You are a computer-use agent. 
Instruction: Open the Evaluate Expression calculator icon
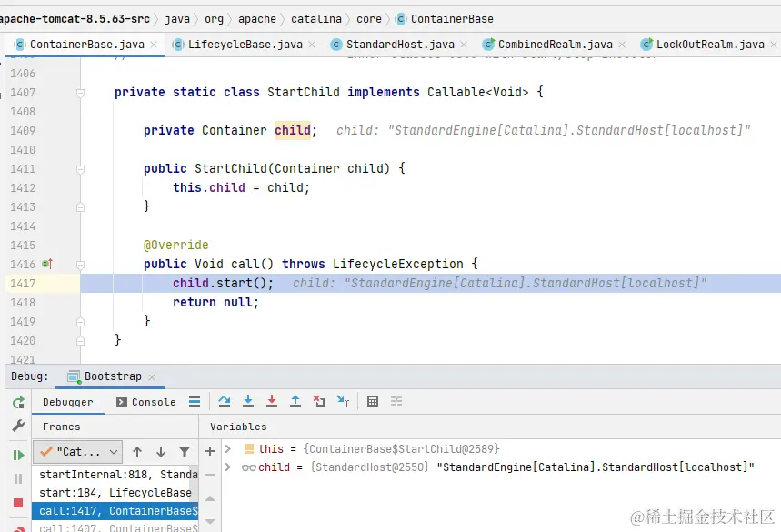pyautogui.click(x=373, y=401)
